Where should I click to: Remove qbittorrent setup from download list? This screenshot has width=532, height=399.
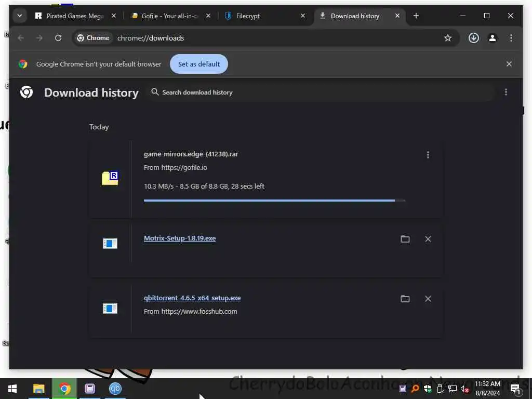428,299
